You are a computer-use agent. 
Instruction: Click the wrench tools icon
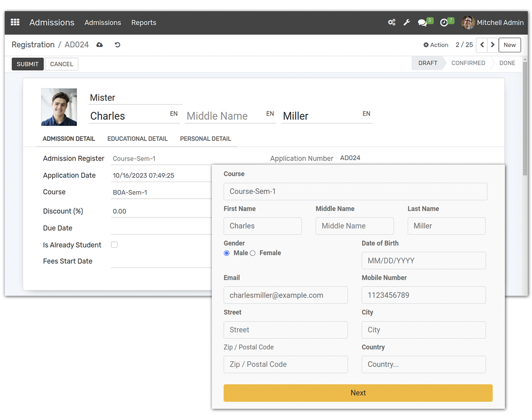[x=406, y=22]
